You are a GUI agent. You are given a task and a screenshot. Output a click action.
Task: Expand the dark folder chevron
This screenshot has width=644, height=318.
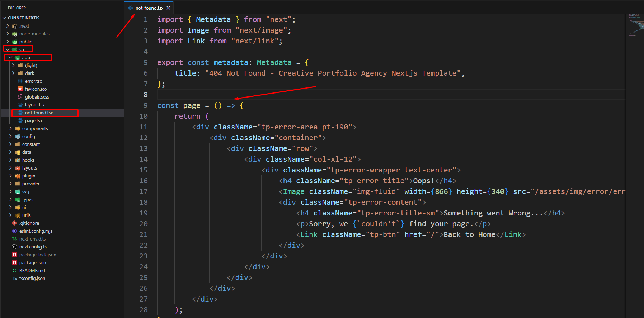pyautogui.click(x=13, y=73)
